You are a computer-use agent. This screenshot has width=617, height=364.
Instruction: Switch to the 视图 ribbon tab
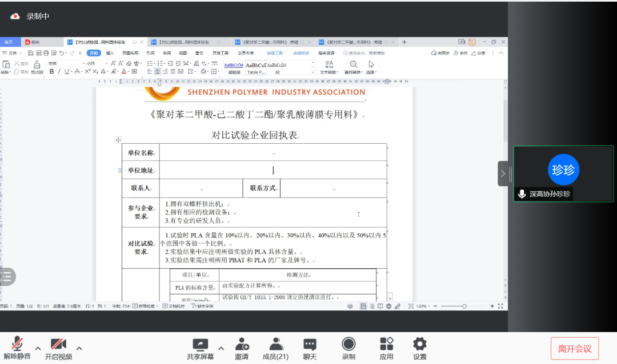tap(183, 53)
